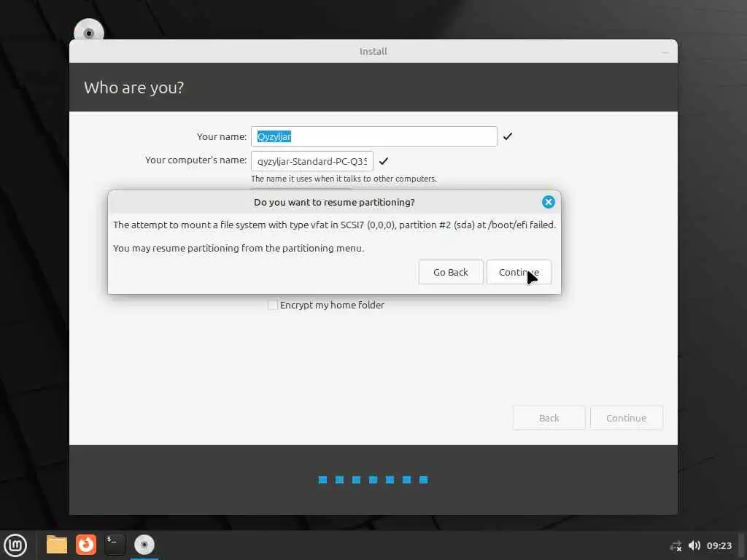The image size is (747, 560).
Task: Open the network connection tray icon
Action: point(676,545)
